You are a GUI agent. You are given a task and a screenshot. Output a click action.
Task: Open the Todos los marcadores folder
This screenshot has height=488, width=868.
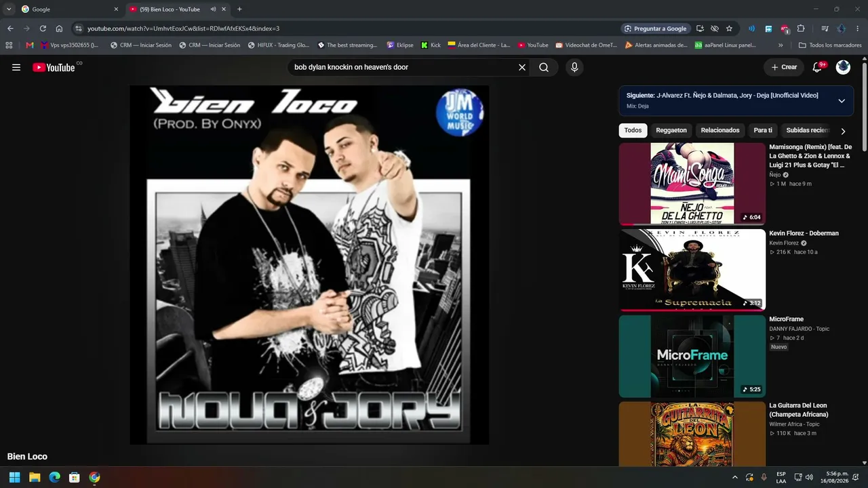(x=829, y=45)
